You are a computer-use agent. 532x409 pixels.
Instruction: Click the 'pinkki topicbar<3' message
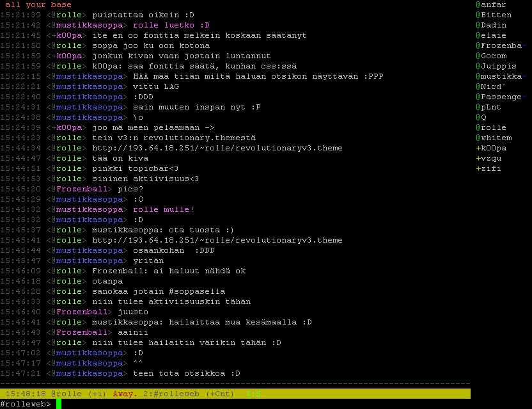[135, 168]
